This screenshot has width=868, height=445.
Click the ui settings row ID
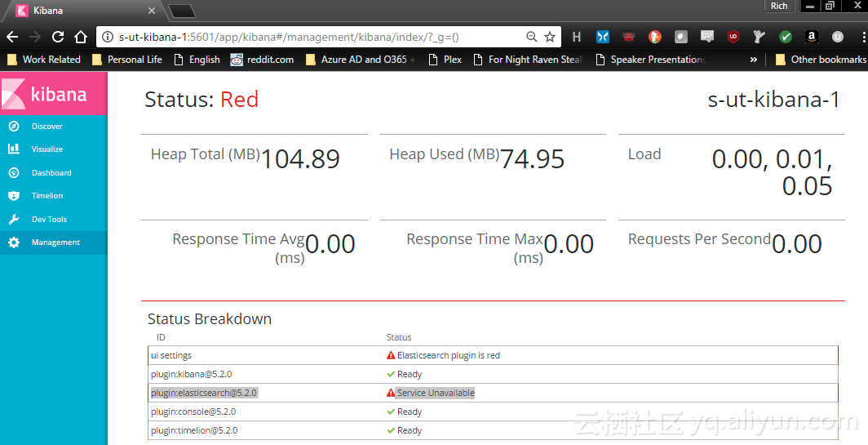click(x=171, y=355)
